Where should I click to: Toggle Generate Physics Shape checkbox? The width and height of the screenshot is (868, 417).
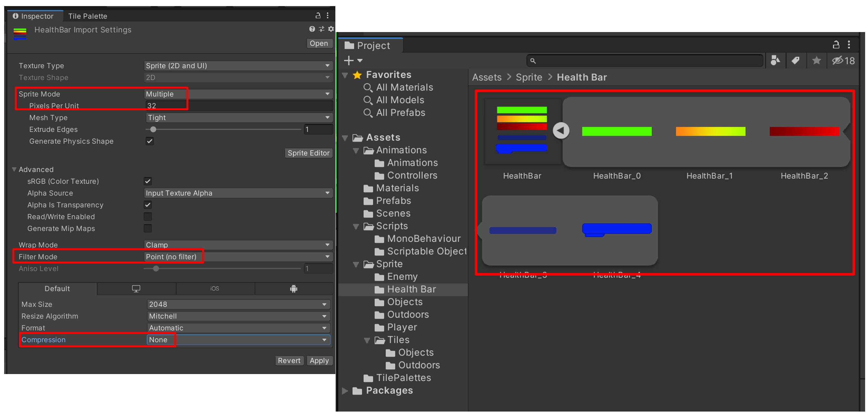click(x=150, y=141)
